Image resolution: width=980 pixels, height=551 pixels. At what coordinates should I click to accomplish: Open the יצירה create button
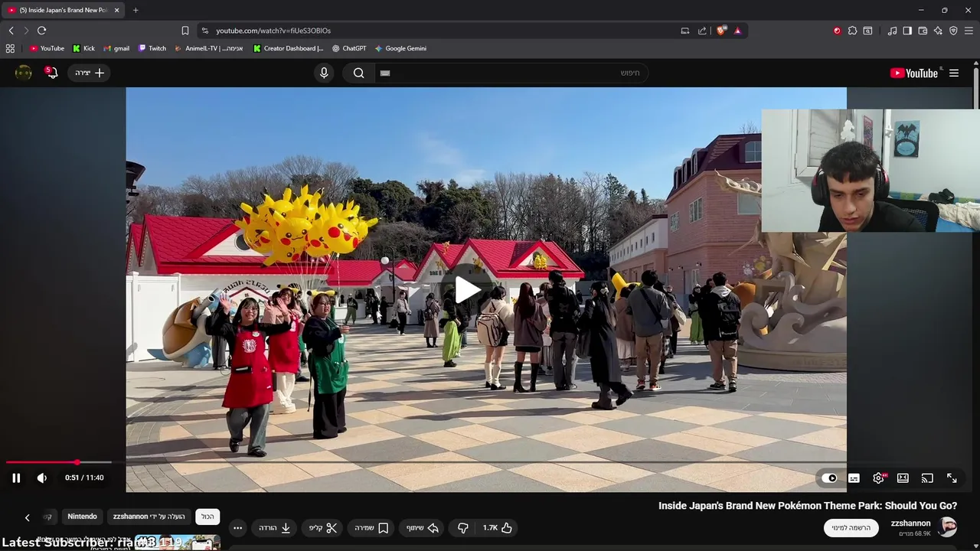(x=90, y=73)
